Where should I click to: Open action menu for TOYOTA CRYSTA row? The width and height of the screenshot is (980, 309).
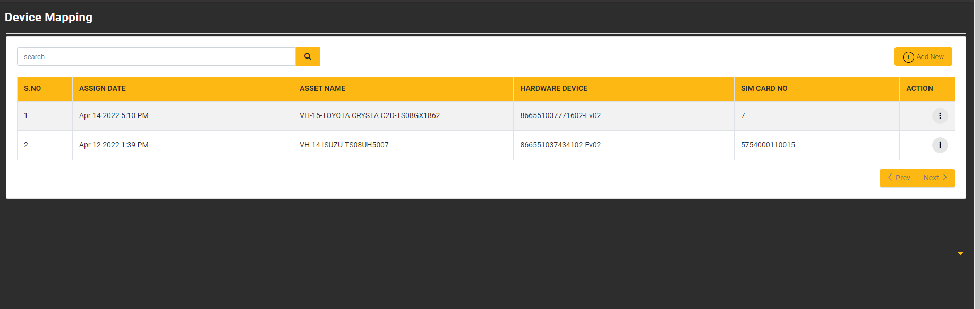pyautogui.click(x=940, y=116)
